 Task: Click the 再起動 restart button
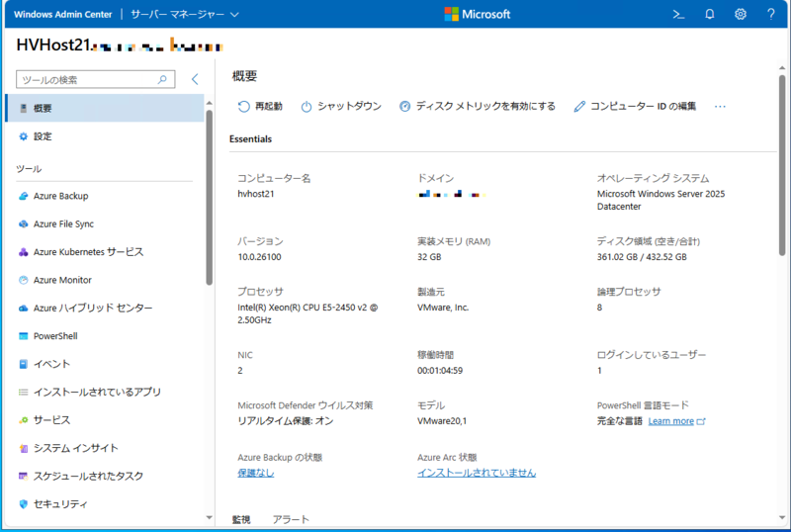[x=260, y=107]
